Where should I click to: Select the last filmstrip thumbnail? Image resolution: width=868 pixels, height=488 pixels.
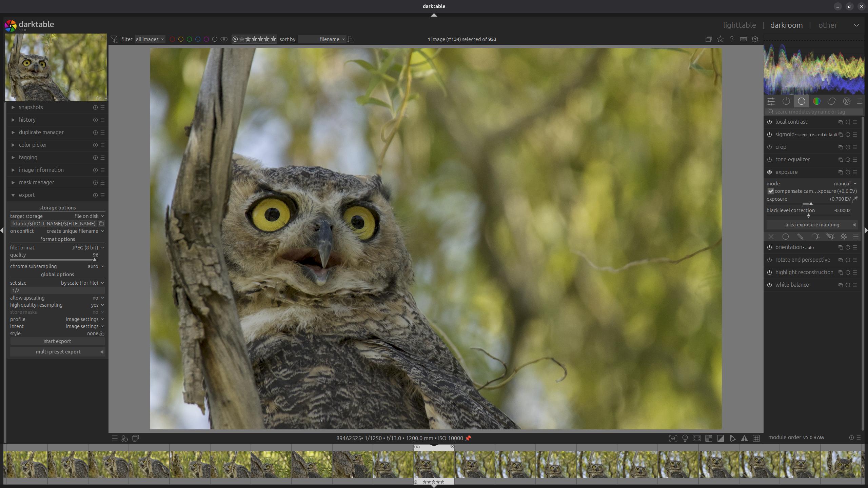pyautogui.click(x=841, y=464)
